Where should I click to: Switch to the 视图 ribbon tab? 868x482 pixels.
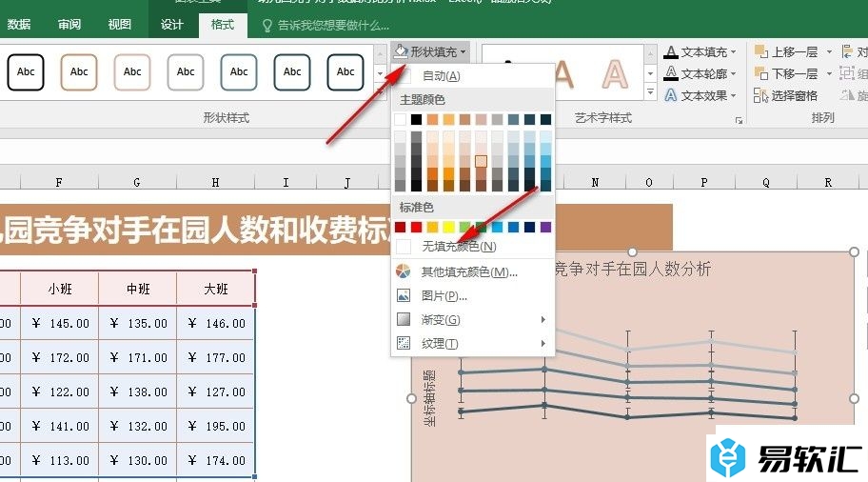click(x=120, y=25)
